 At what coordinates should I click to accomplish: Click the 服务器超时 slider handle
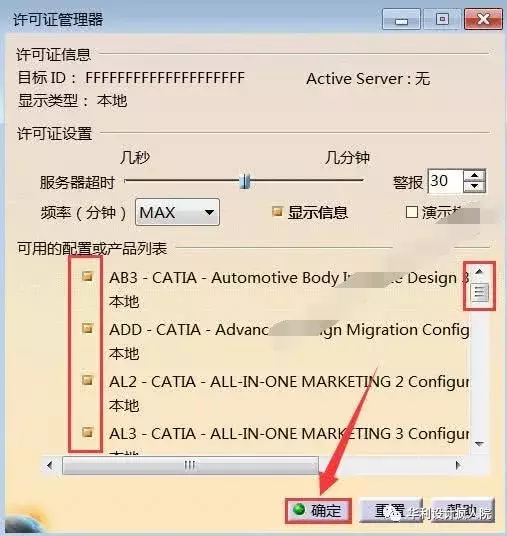point(245,181)
